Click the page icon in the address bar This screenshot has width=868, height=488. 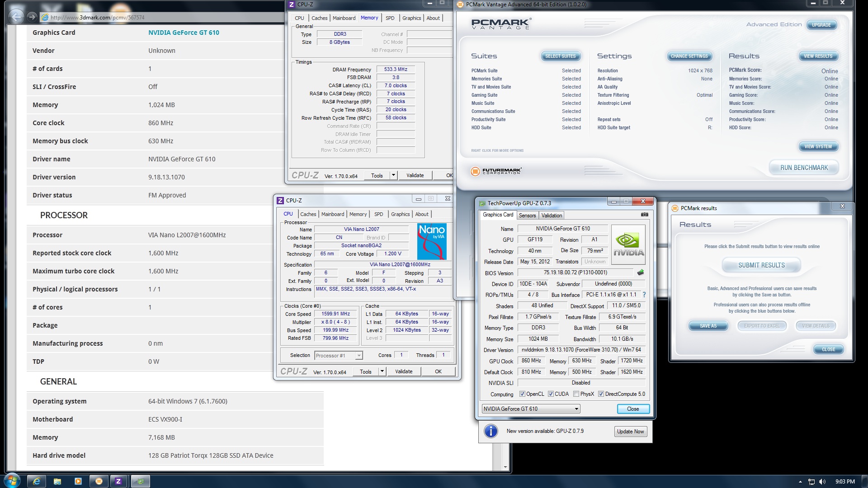click(45, 17)
